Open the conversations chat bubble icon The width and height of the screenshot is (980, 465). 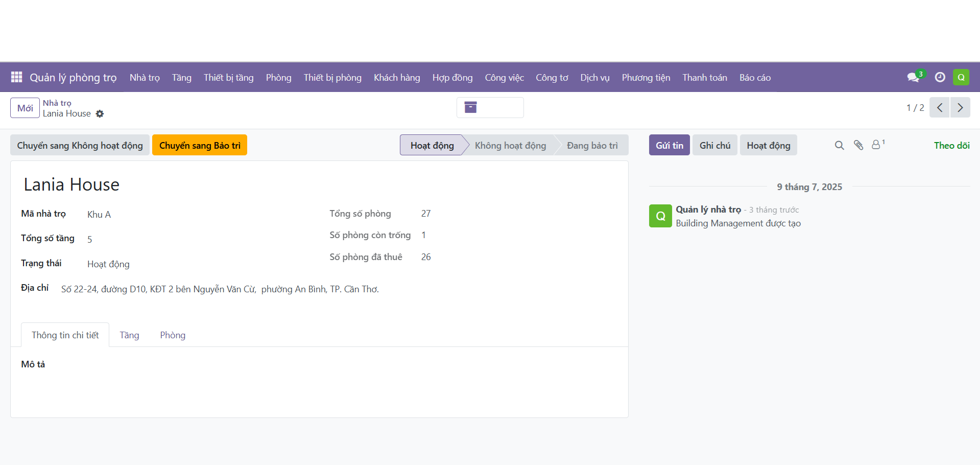913,77
